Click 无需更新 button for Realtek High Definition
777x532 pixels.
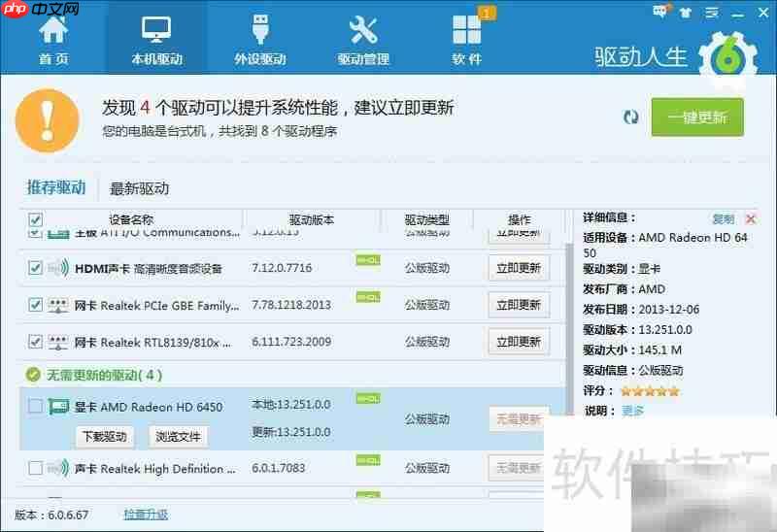click(516, 468)
